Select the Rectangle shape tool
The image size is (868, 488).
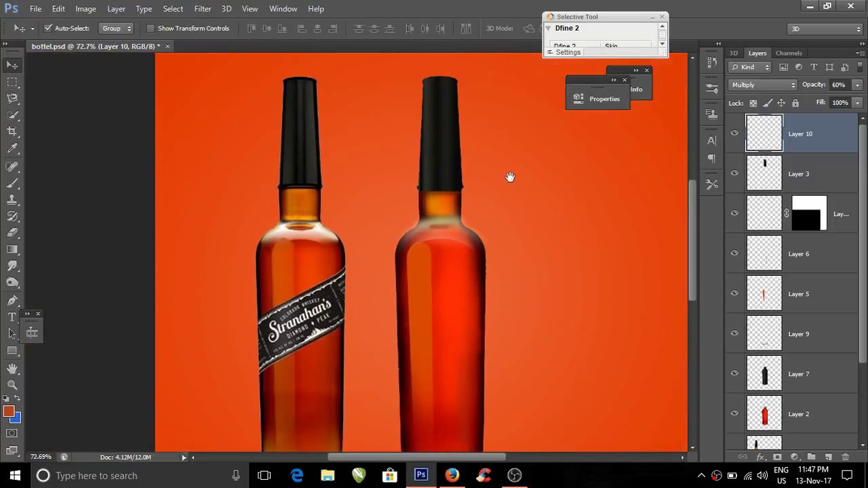[x=12, y=350]
